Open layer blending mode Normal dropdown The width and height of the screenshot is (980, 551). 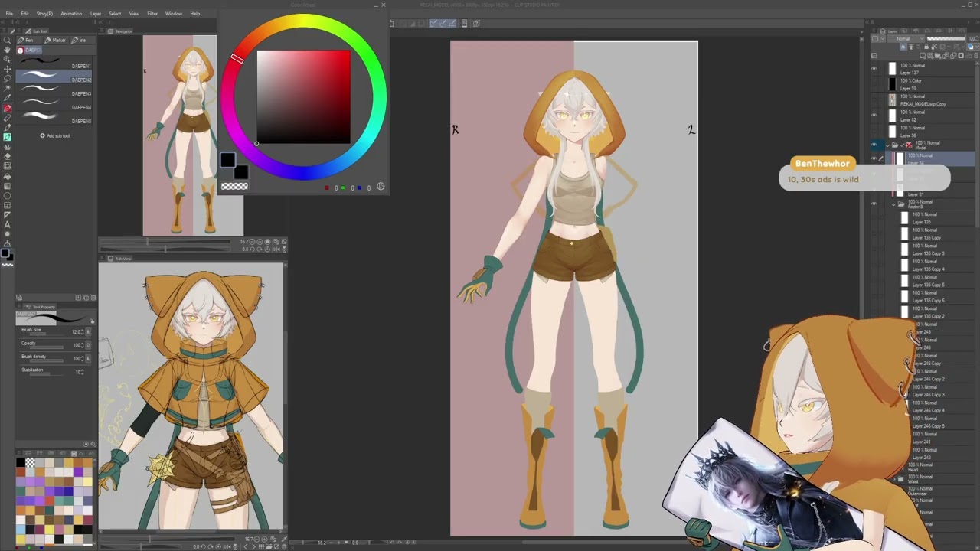[905, 38]
